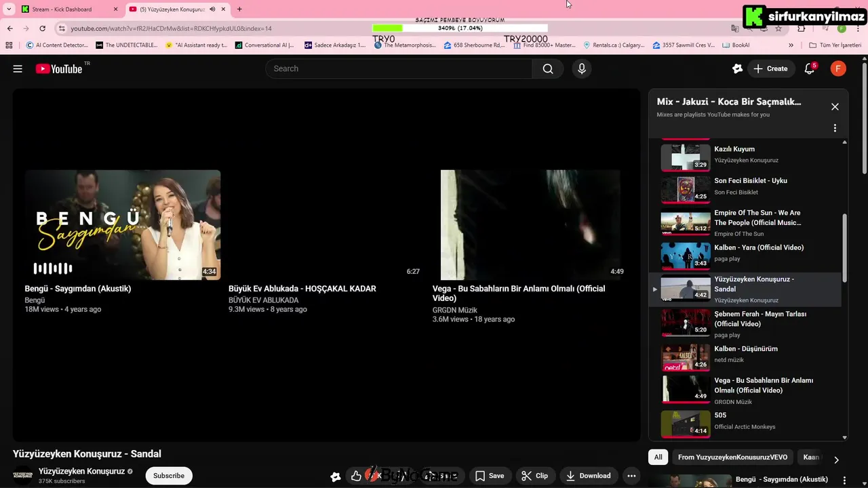Open the YouTube guide hamburger menu
The width and height of the screenshot is (868, 488).
click(18, 68)
